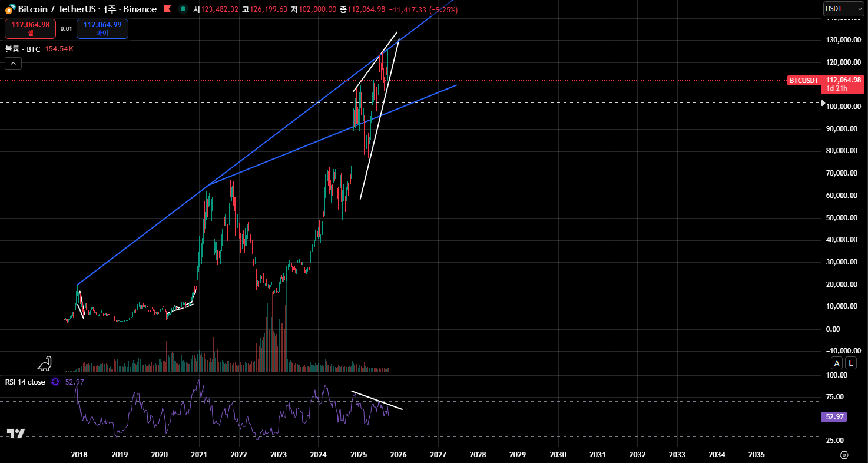Screen dimensions: 868x463
Task: Click 100,000.00 on the price scale
Action: click(842, 107)
